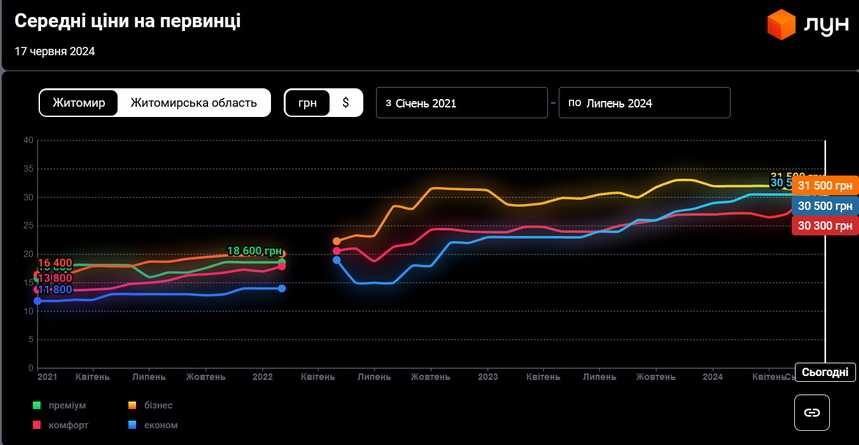Click the orange 31 500 грн price tag
Image resolution: width=859 pixels, height=445 pixels.
(825, 186)
